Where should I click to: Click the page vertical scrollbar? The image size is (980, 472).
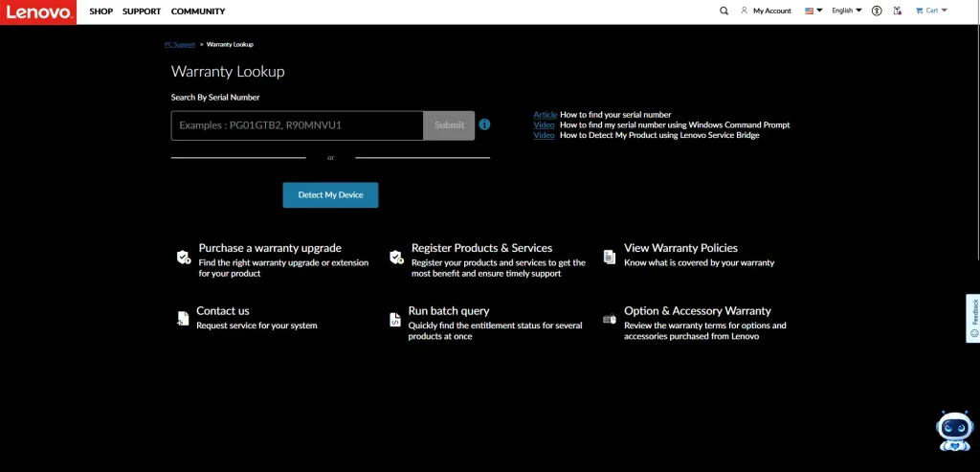[977, 143]
